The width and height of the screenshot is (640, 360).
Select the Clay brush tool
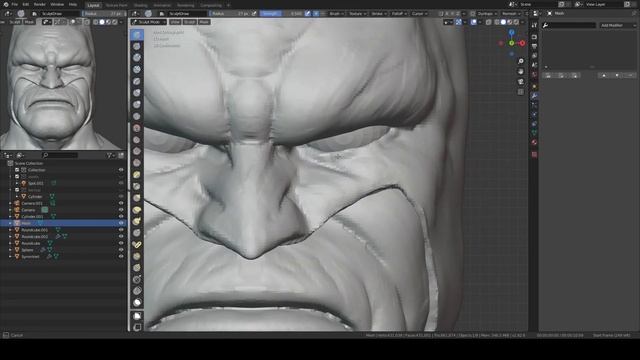point(137,58)
